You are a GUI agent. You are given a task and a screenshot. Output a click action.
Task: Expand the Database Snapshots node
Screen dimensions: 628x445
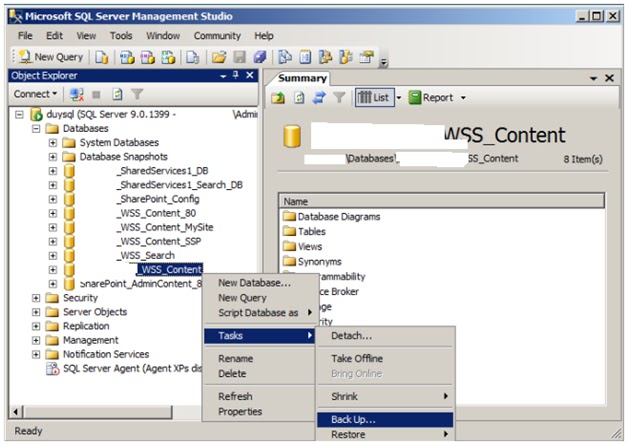pyautogui.click(x=52, y=157)
